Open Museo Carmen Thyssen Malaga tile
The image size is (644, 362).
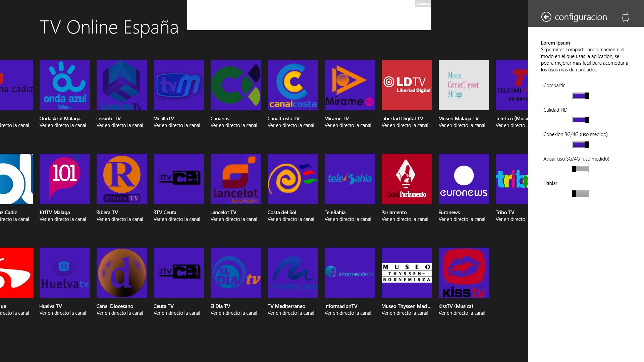coord(464,85)
